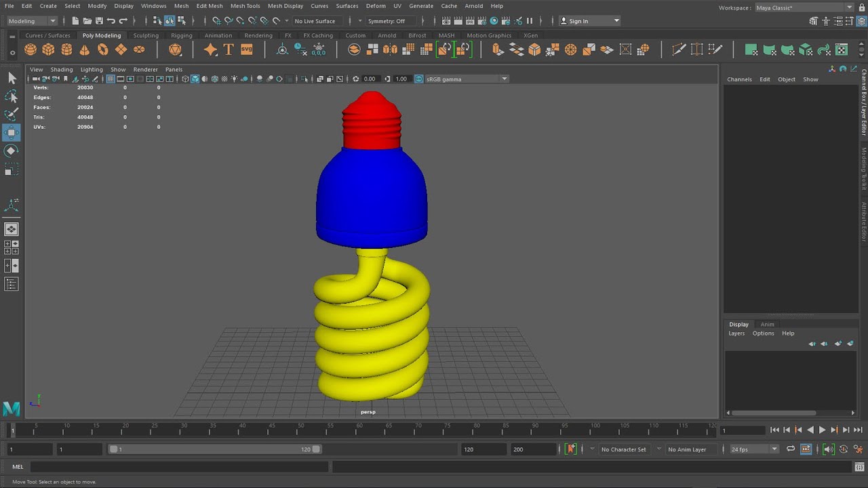The width and height of the screenshot is (868, 488).
Task: Click the Multi-Cut knife shelf icon
Action: [679, 49]
